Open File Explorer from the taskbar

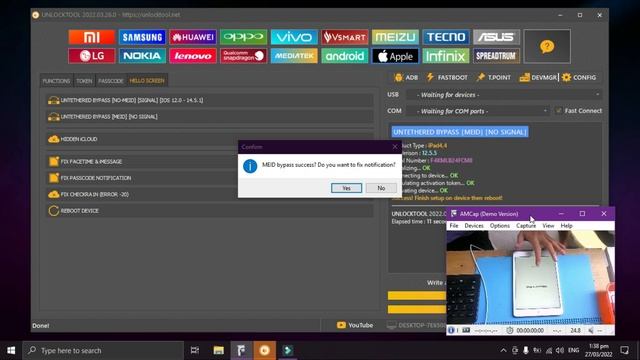point(218,350)
